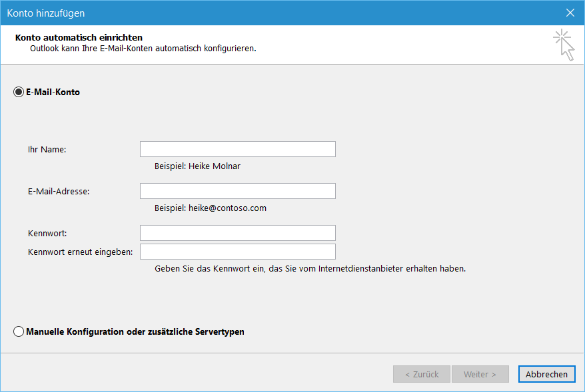
Task: Click into the Ihr Name input field
Action: point(238,149)
